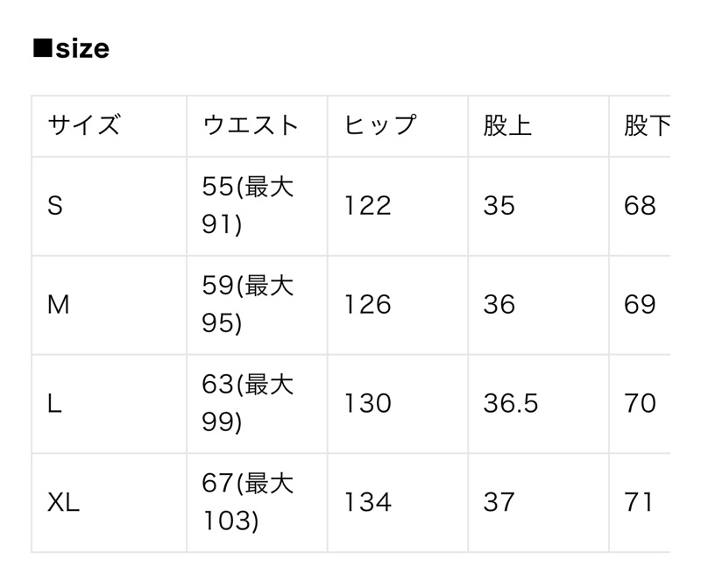Select the サイズ column header

84,125
